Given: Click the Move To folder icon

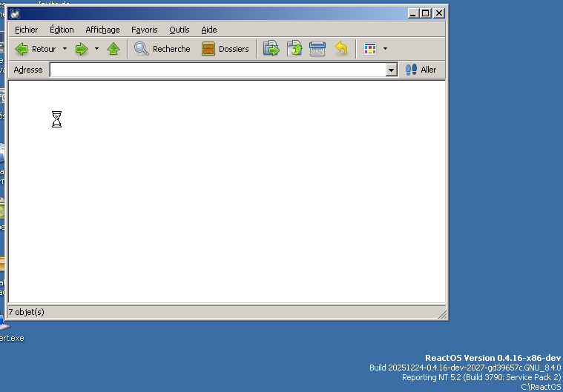Looking at the screenshot, I should click(271, 49).
